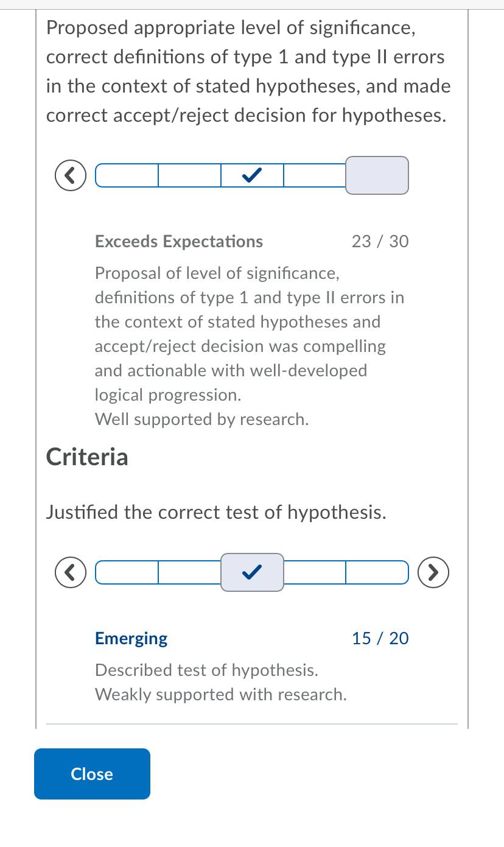This screenshot has width=504, height=847.
Task: Click the Exceeds Expectations level heading
Action: [x=179, y=241]
